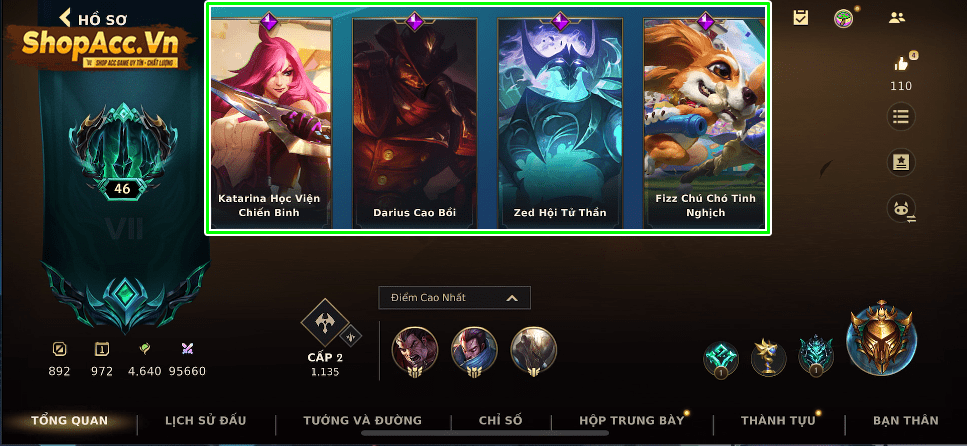Go back using the Hồ Sơ arrow
The height and width of the screenshot is (446, 967).
click(x=64, y=18)
